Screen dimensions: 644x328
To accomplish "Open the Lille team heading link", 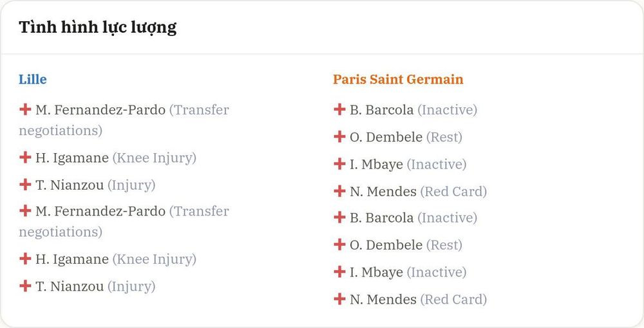I will pos(33,79).
